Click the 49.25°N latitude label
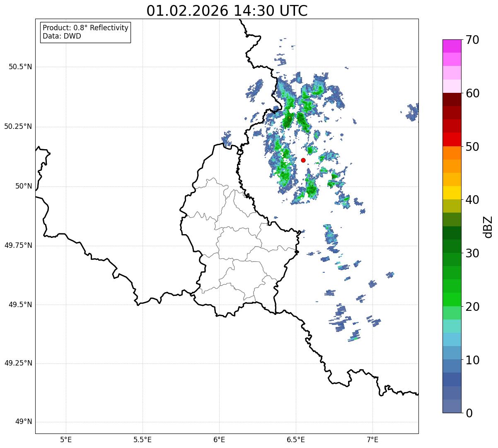The image size is (498, 448). click(x=18, y=363)
